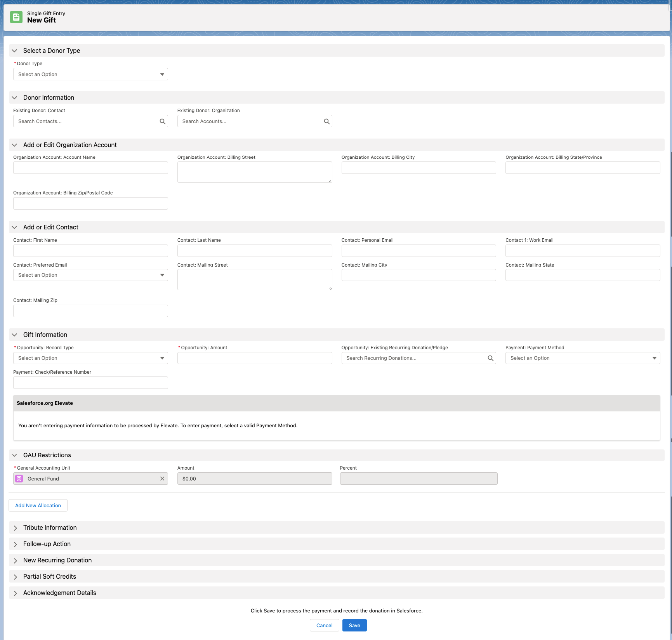
Task: Click the Add New Allocation button
Action: click(38, 505)
